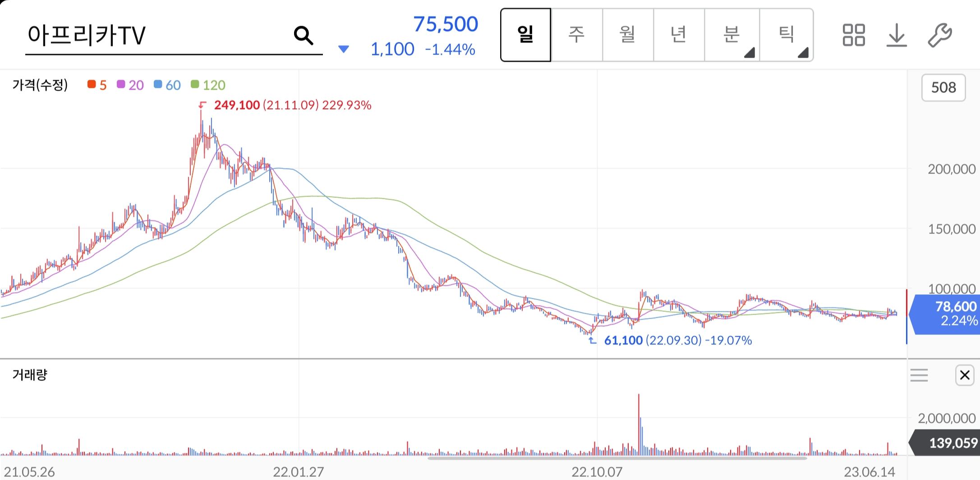The height and width of the screenshot is (480, 980).
Task: Click the blue 60-day MA legend swatch
Action: tap(158, 84)
